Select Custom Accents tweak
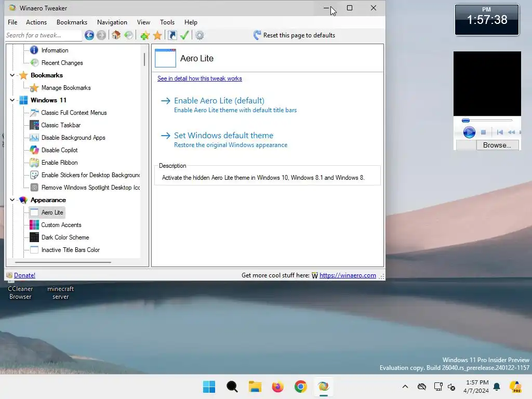 pyautogui.click(x=61, y=225)
